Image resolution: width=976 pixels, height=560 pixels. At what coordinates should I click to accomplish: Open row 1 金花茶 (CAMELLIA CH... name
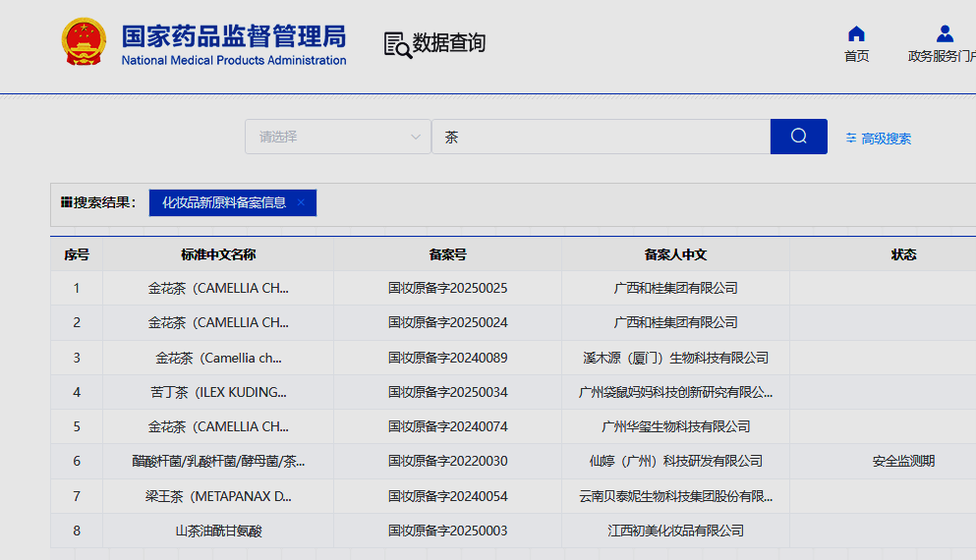218,288
